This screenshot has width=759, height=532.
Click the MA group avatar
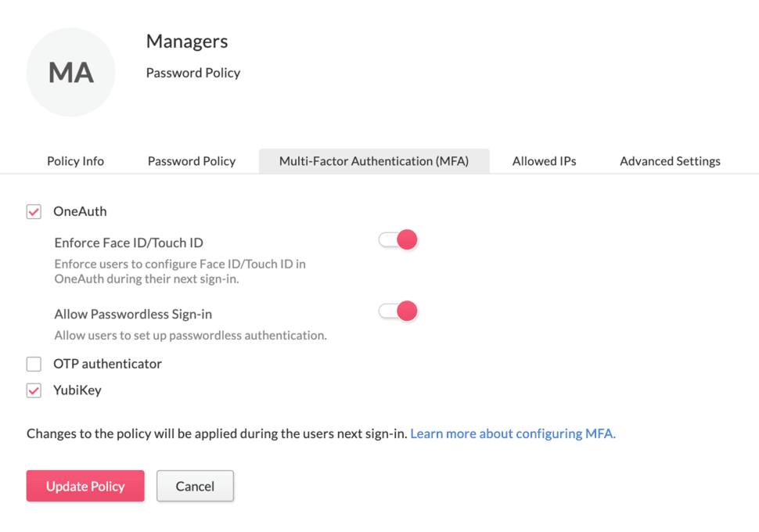coord(70,72)
